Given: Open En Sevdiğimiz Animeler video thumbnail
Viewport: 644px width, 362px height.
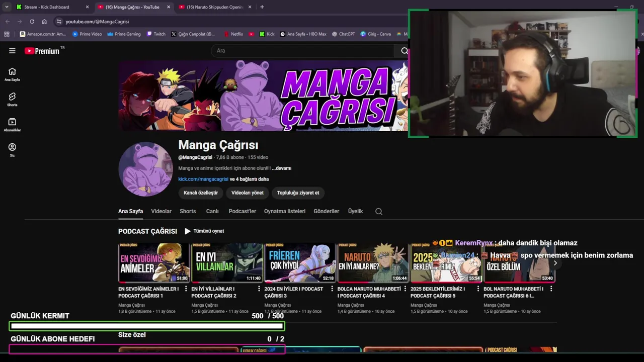Looking at the screenshot, I should pos(154,263).
